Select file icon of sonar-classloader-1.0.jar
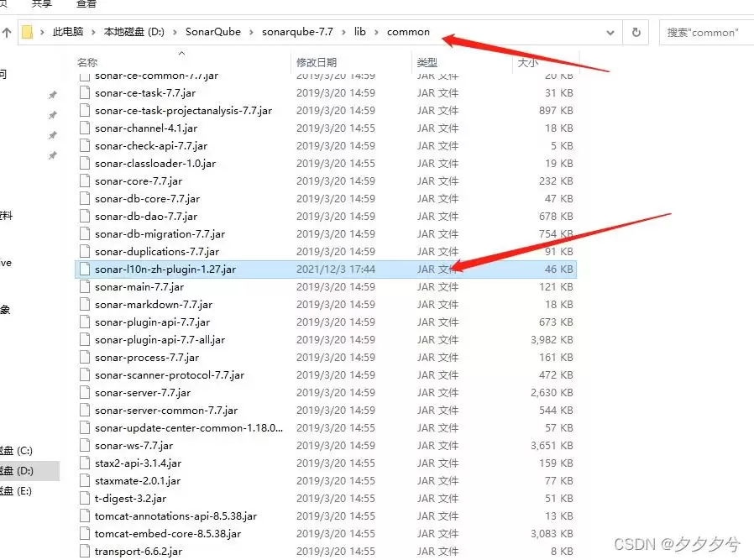This screenshot has height=560, width=754. click(x=85, y=164)
